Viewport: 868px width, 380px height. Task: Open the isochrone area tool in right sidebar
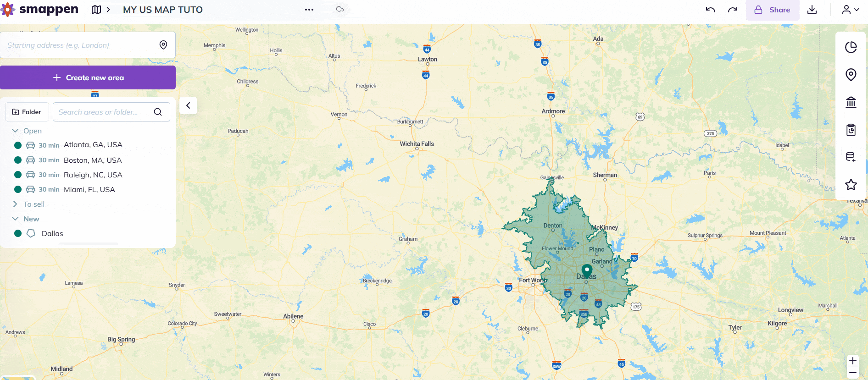pyautogui.click(x=851, y=47)
